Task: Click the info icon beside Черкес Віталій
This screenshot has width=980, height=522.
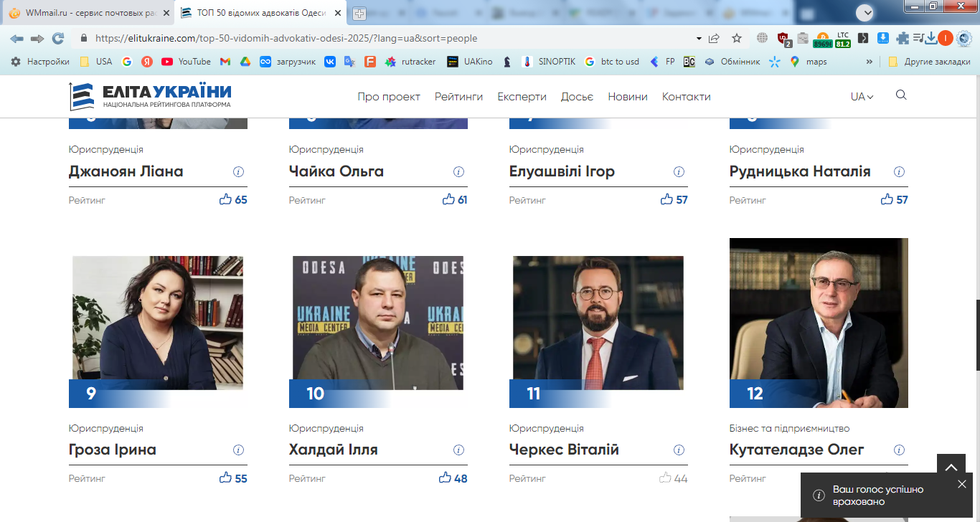Action: point(679,450)
